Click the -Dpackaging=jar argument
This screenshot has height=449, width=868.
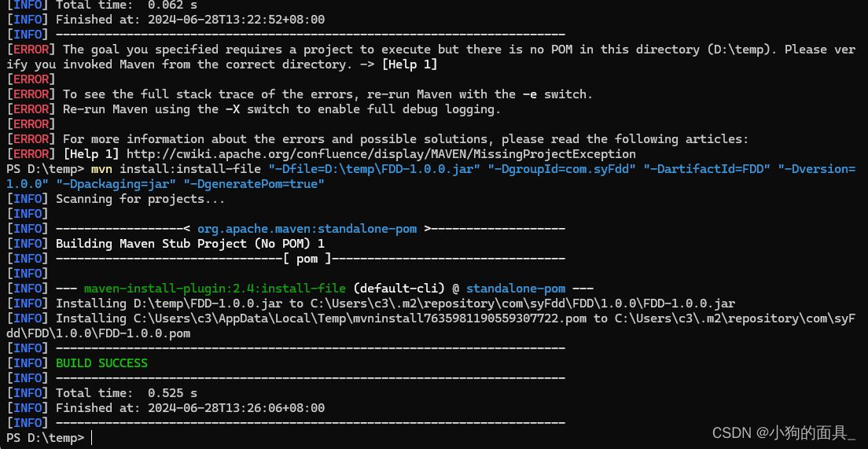click(x=116, y=184)
